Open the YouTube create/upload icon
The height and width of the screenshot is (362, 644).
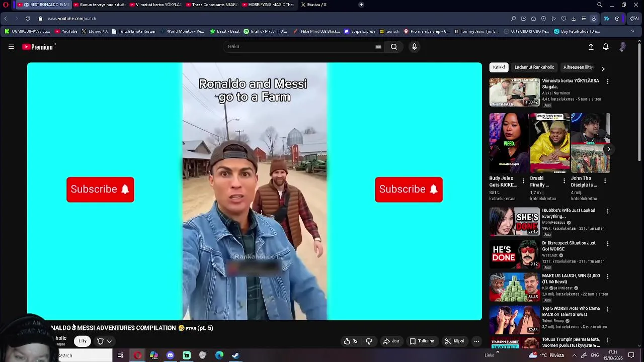pos(591,47)
